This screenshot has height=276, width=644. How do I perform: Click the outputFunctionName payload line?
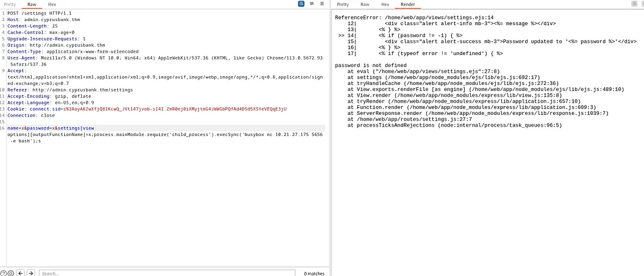click(x=165, y=135)
